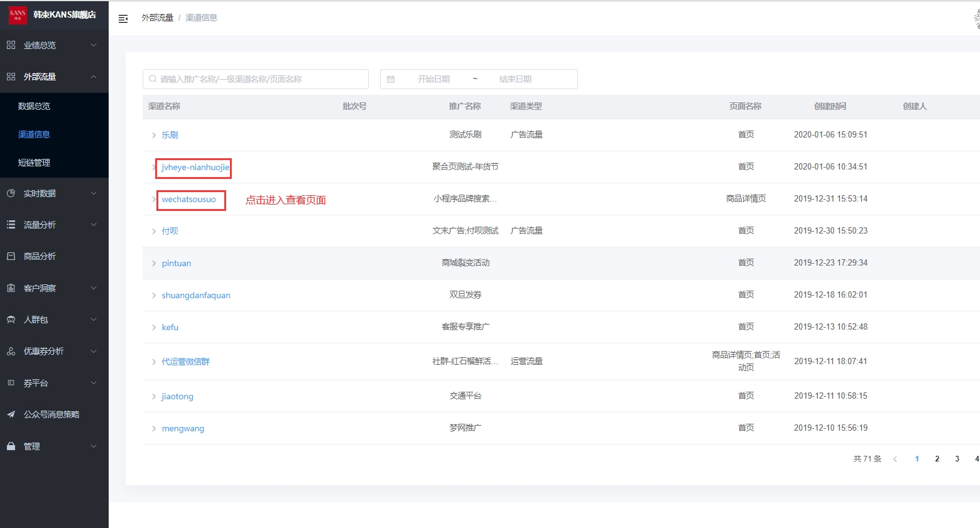Open the jvheye-nianhuojie channel link

click(x=195, y=168)
